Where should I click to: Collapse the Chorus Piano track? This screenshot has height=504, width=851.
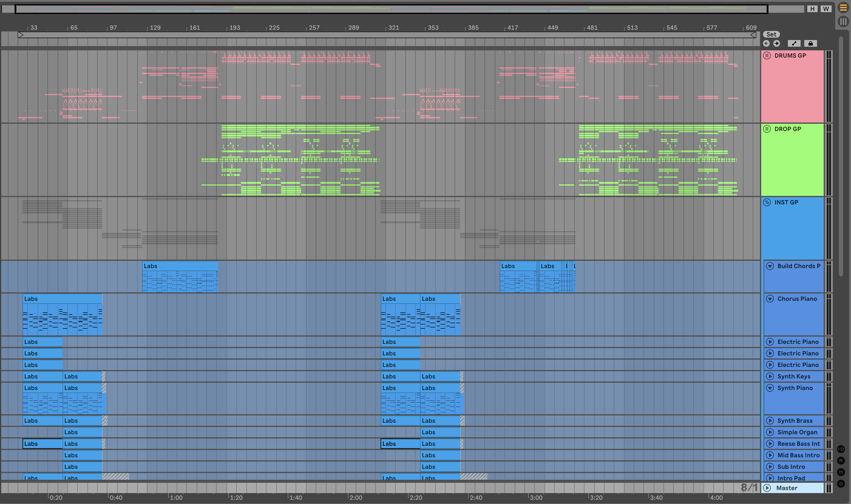click(770, 299)
